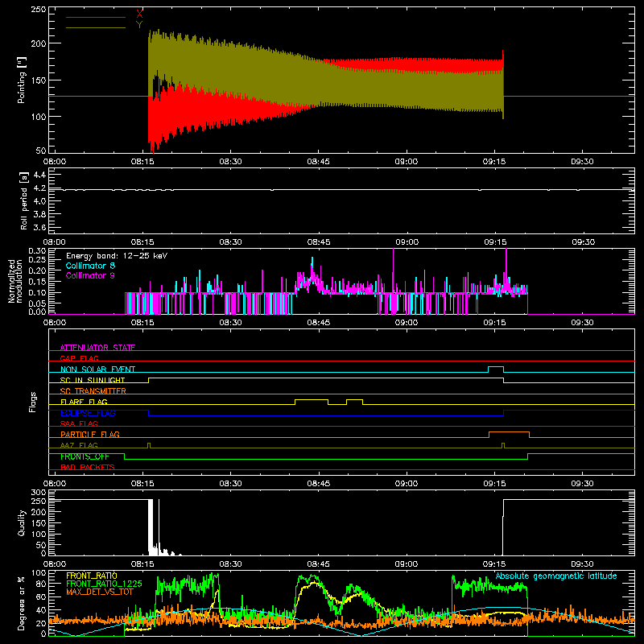Select the red X legend line sample
Screen dimensions: 644x644
click(x=96, y=17)
